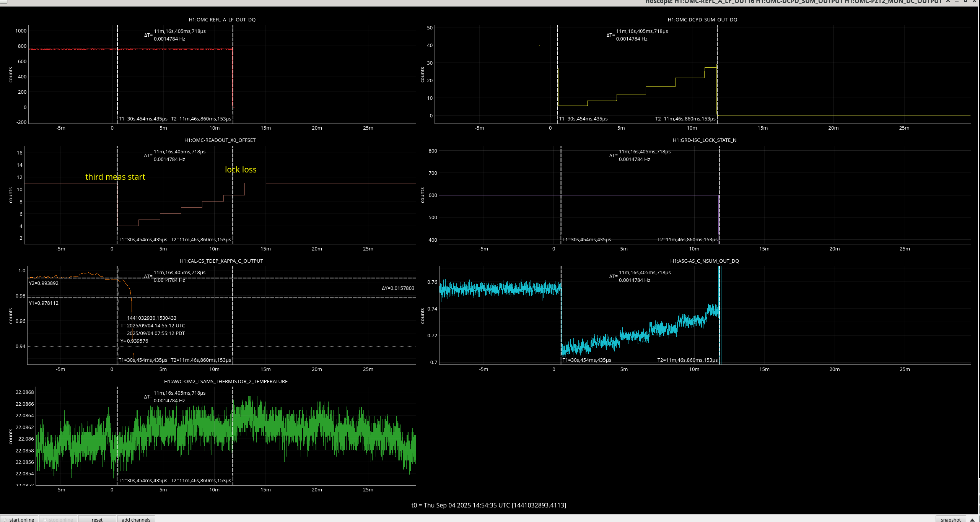Open the add channels dialog
This screenshot has height=522, width=980.
136,519
